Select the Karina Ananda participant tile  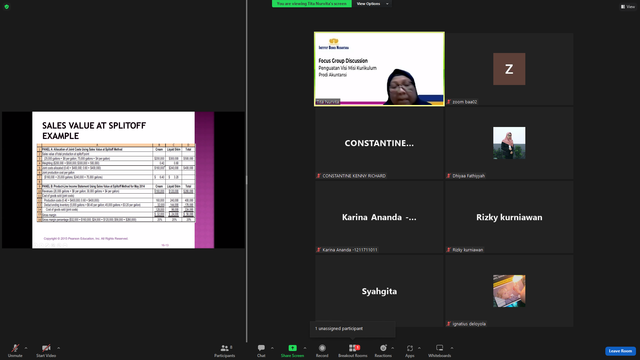[379, 217]
